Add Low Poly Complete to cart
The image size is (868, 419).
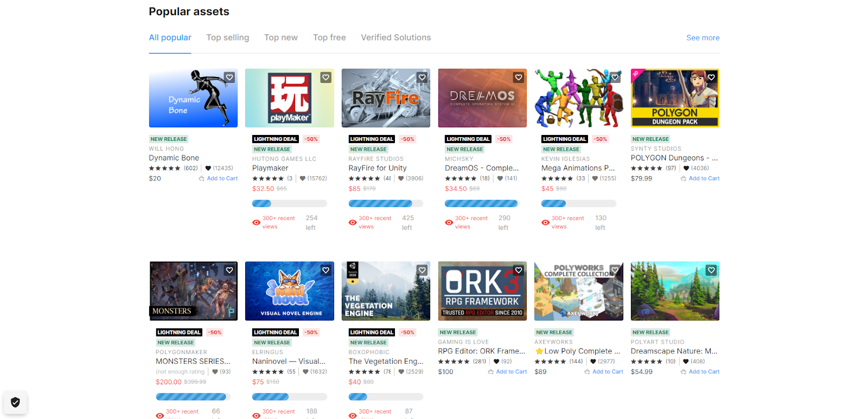[x=604, y=372]
